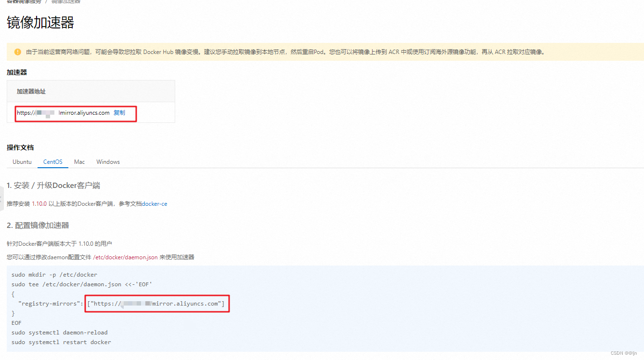Click the 镜像加速器 breadcrumb item

point(66,1)
